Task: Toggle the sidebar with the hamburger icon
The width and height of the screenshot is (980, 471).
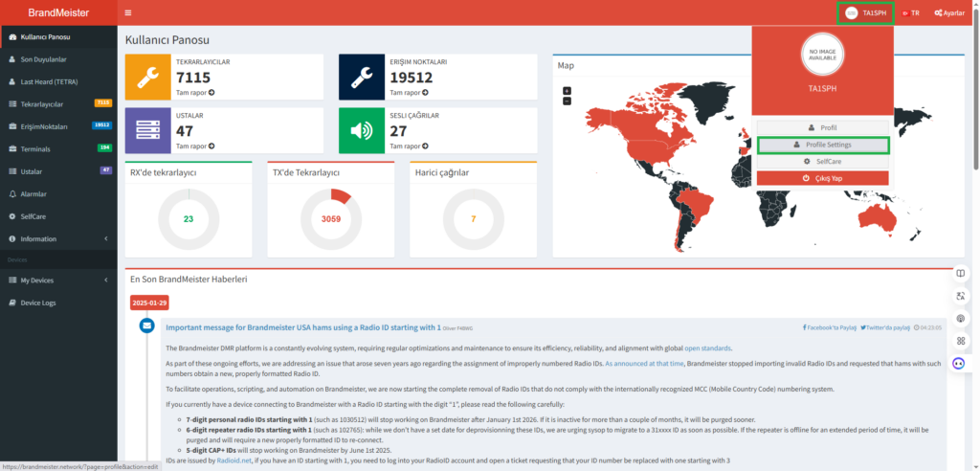Action: (x=128, y=12)
